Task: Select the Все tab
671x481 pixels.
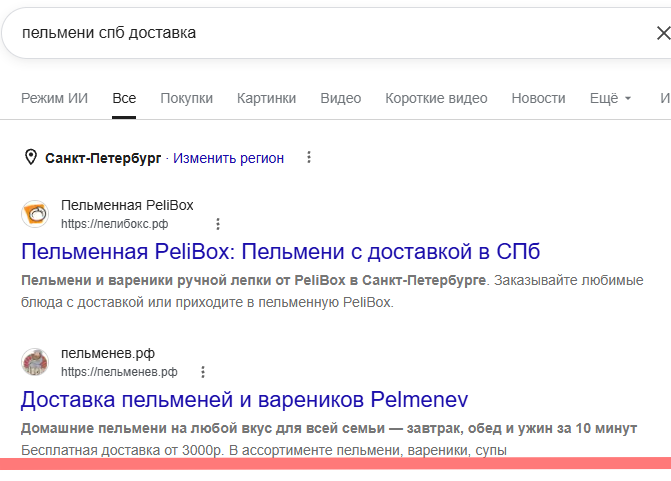Action: (x=124, y=98)
